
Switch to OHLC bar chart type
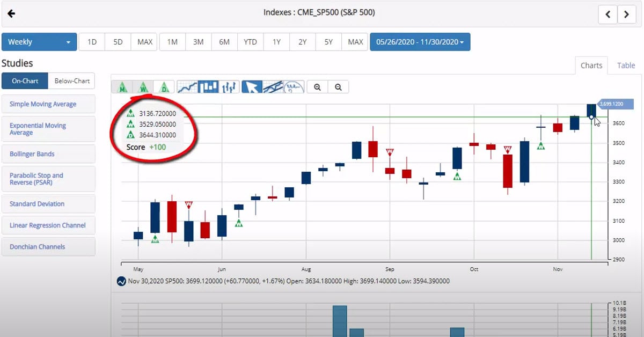click(229, 87)
